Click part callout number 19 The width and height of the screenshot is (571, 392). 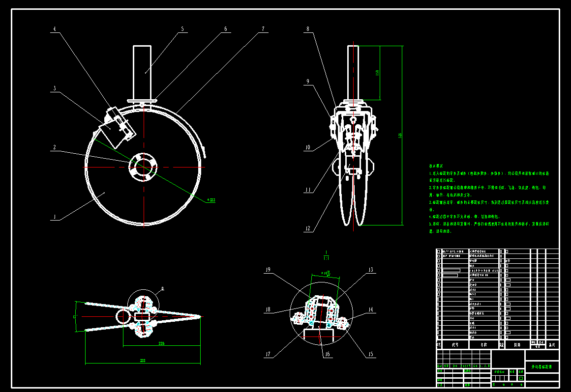click(x=268, y=270)
